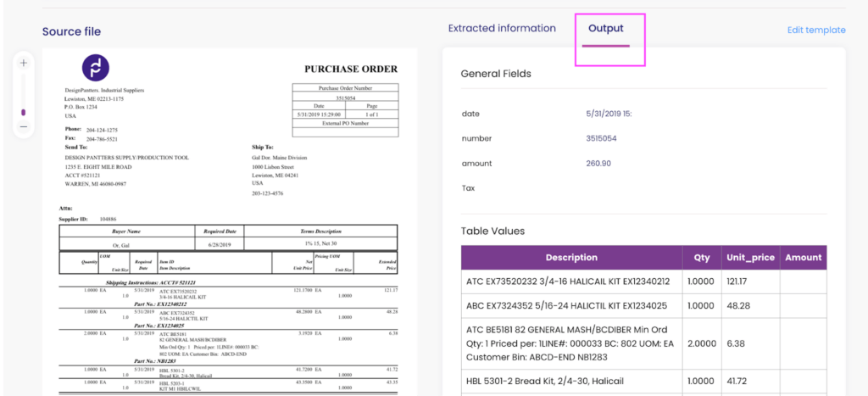Viewport: 868px width, 396px height.
Task: Click the purple logo in the source document
Action: click(95, 68)
